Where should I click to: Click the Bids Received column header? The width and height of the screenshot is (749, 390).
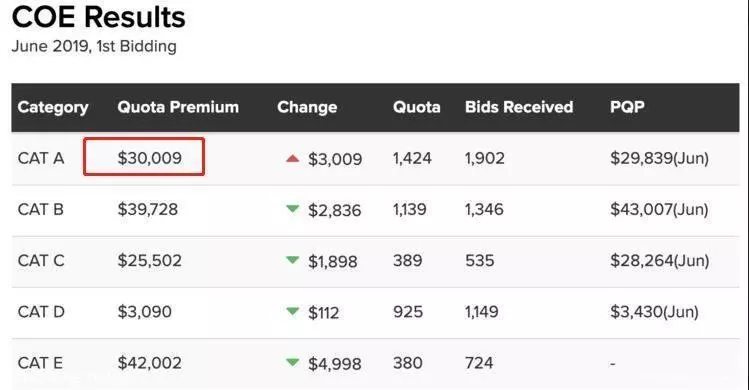coord(519,107)
